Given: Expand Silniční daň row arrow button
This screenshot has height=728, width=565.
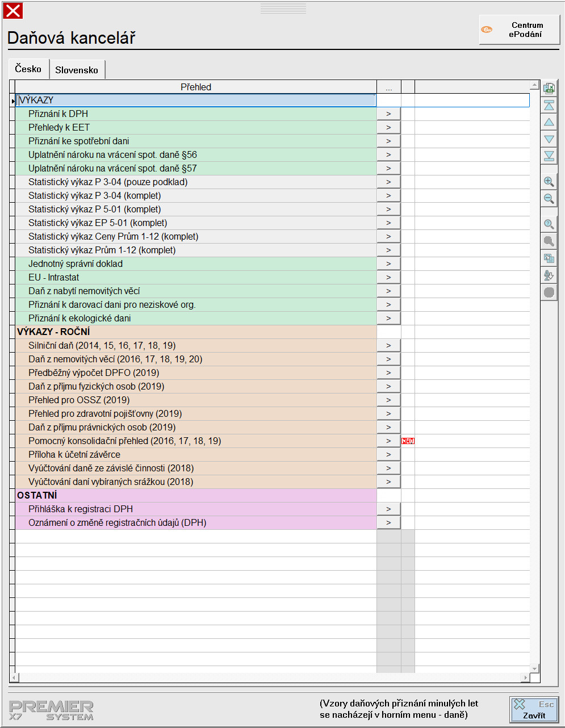Looking at the screenshot, I should tap(388, 345).
